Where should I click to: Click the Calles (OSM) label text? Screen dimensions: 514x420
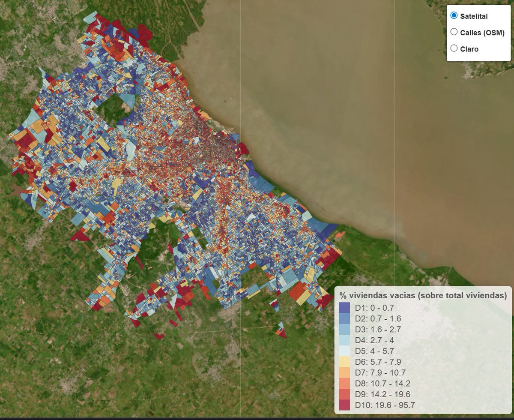coord(482,33)
